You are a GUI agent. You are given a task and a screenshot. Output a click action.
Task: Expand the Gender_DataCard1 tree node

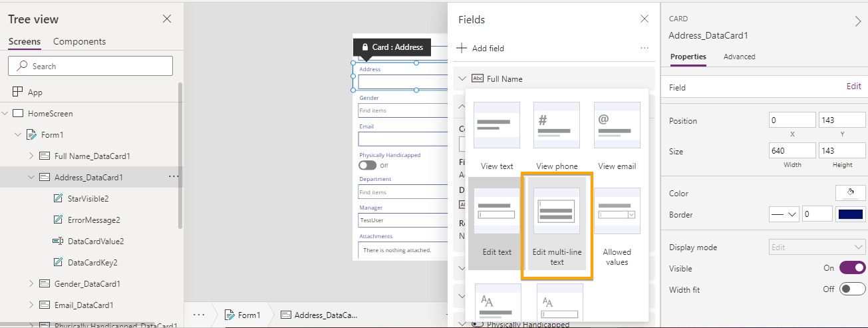tap(31, 284)
